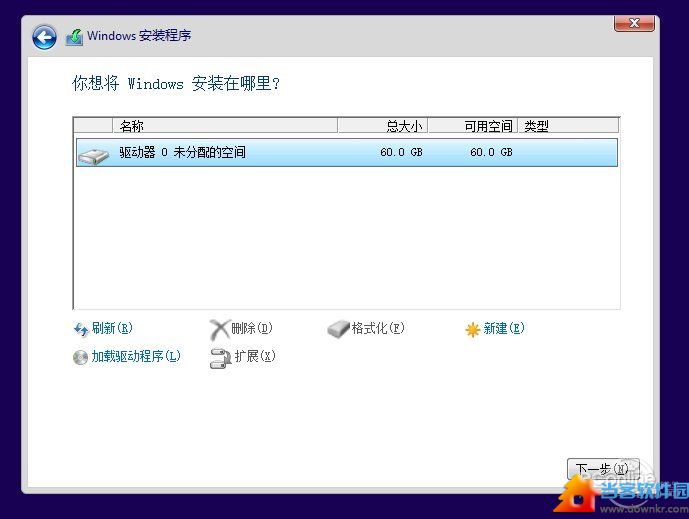
Task: Refresh the drive list via 刷新(R)
Action: coord(112,328)
